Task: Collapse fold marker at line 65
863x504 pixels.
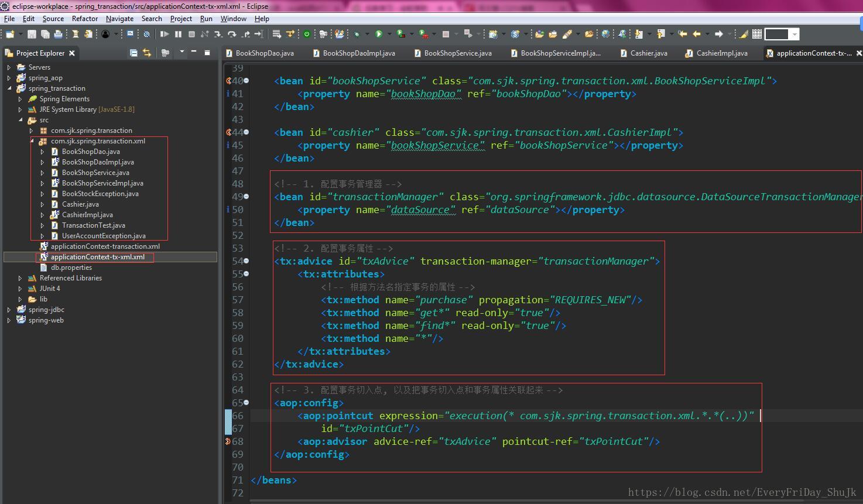Action: (x=246, y=403)
